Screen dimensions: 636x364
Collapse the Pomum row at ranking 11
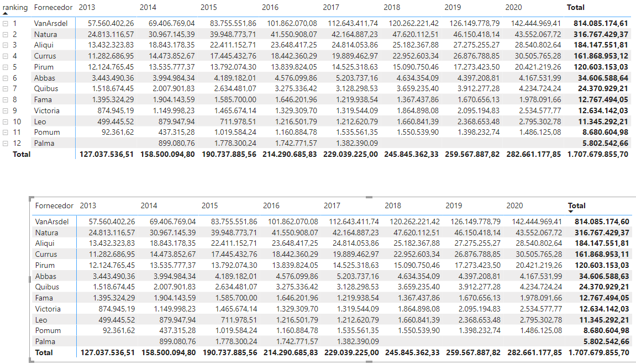(6, 132)
